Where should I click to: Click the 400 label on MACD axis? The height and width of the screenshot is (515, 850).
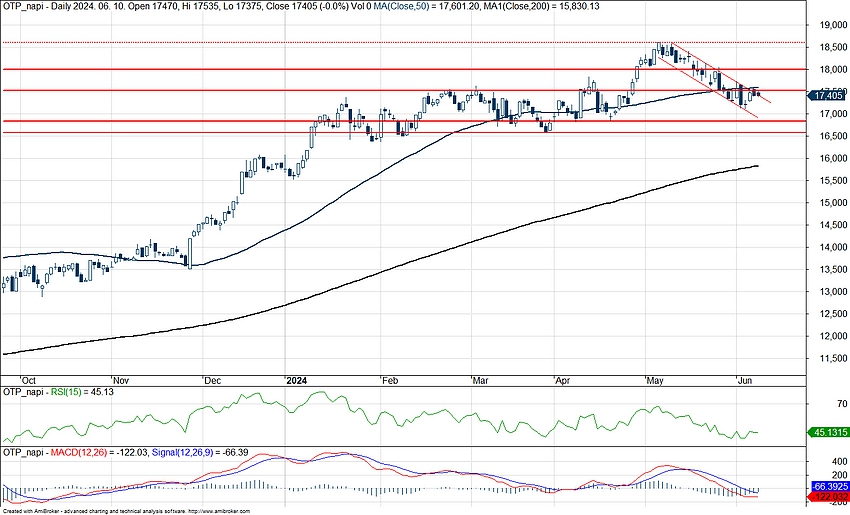840,462
